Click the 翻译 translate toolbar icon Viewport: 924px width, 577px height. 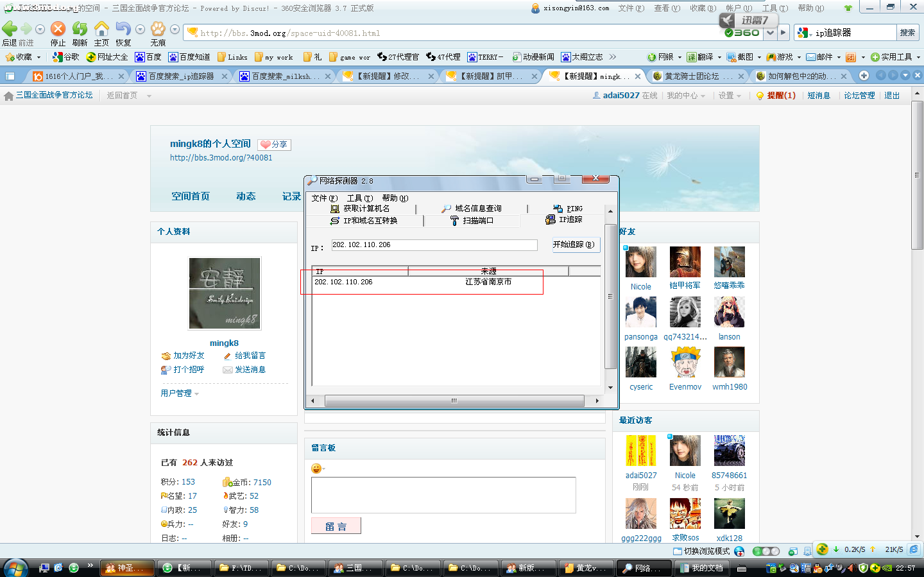[700, 57]
